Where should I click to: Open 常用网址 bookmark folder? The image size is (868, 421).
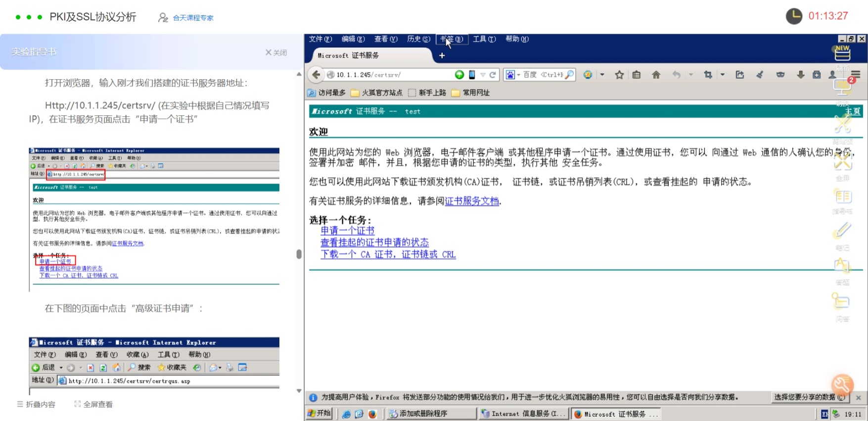[470, 93]
